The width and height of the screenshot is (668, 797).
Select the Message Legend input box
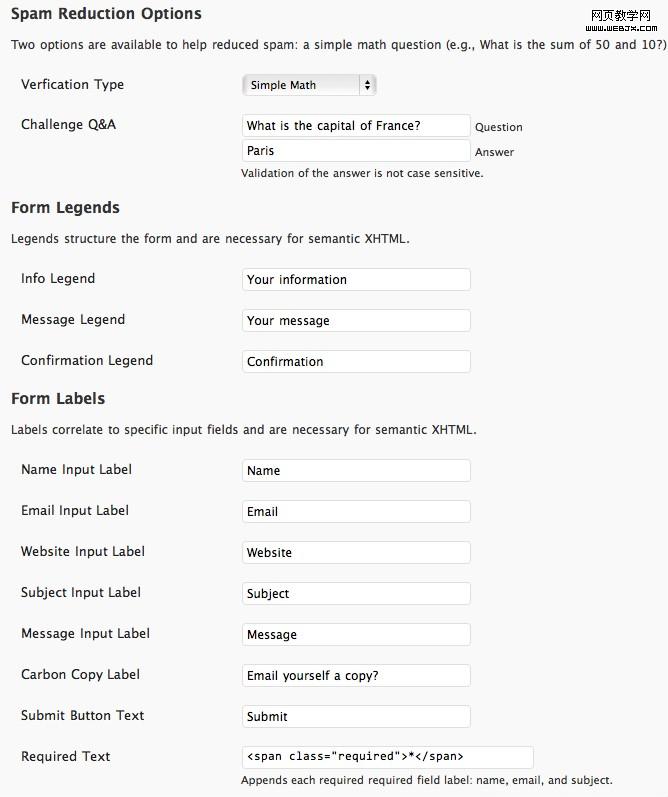tap(356, 321)
